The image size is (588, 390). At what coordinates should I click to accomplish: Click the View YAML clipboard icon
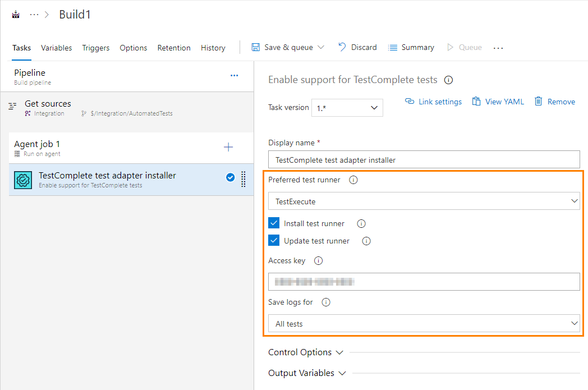coord(476,101)
